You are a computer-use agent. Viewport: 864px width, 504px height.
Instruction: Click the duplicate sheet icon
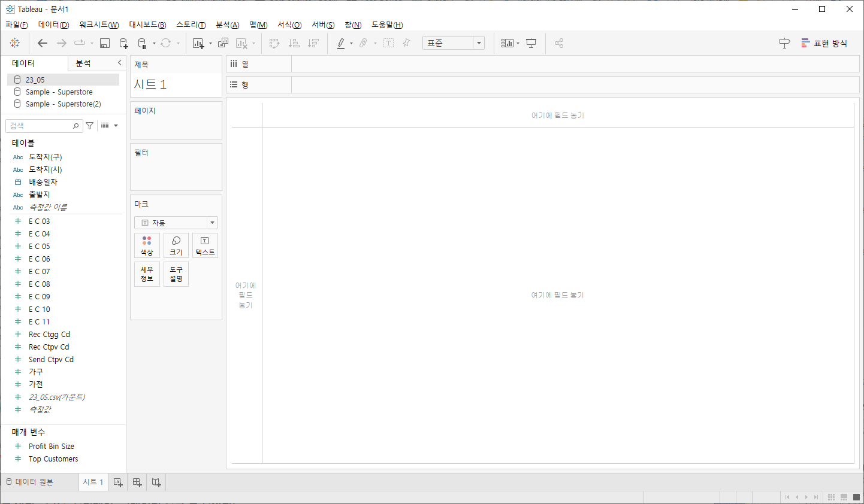coord(223,43)
